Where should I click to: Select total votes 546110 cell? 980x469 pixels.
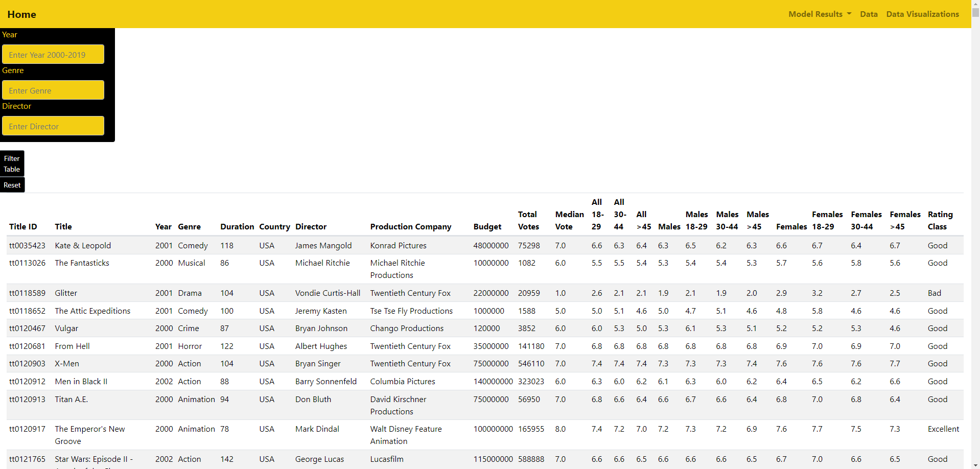pos(531,363)
